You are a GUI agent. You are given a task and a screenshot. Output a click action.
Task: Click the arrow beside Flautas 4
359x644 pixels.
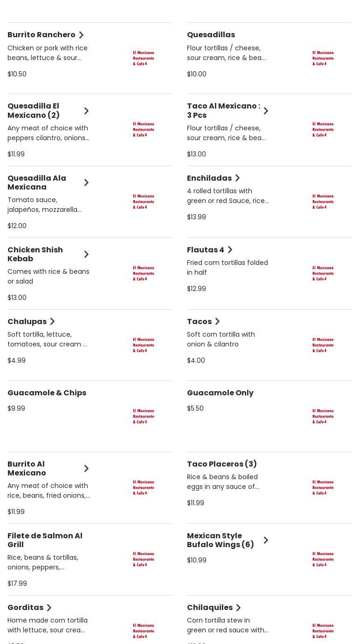point(230,250)
